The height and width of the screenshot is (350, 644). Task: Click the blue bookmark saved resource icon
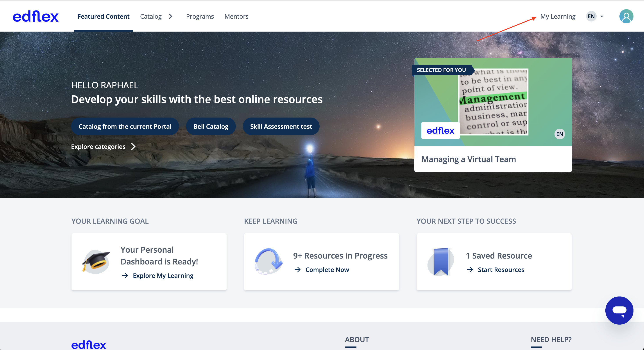[x=441, y=261]
